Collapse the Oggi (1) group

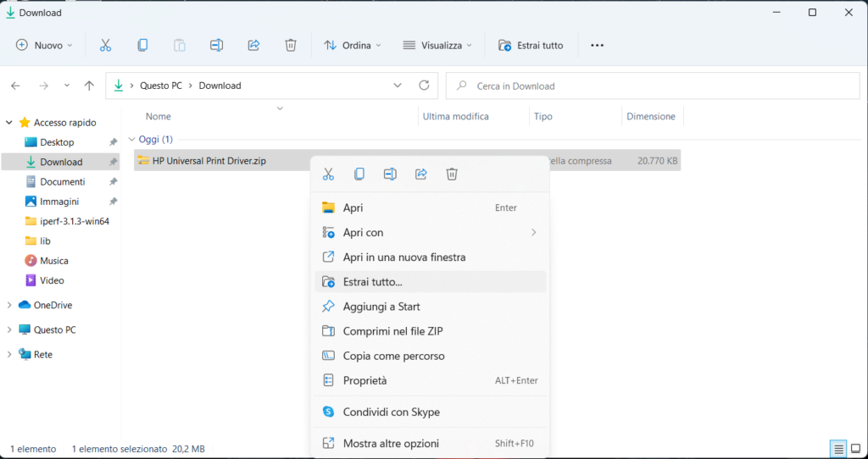[x=131, y=140]
